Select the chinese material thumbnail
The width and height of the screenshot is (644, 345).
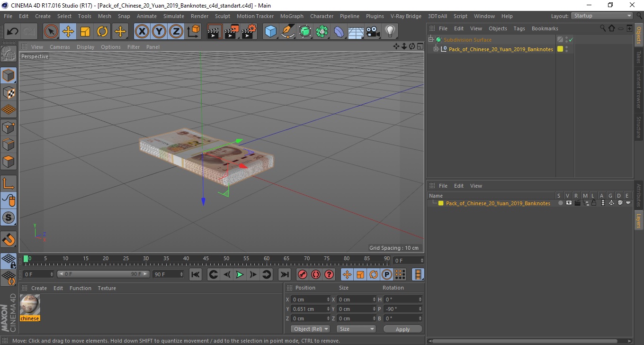pyautogui.click(x=30, y=305)
